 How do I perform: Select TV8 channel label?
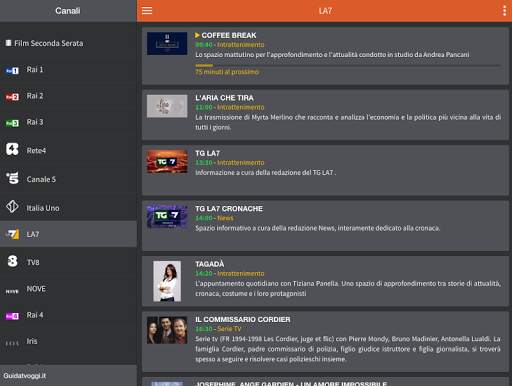coord(33,262)
